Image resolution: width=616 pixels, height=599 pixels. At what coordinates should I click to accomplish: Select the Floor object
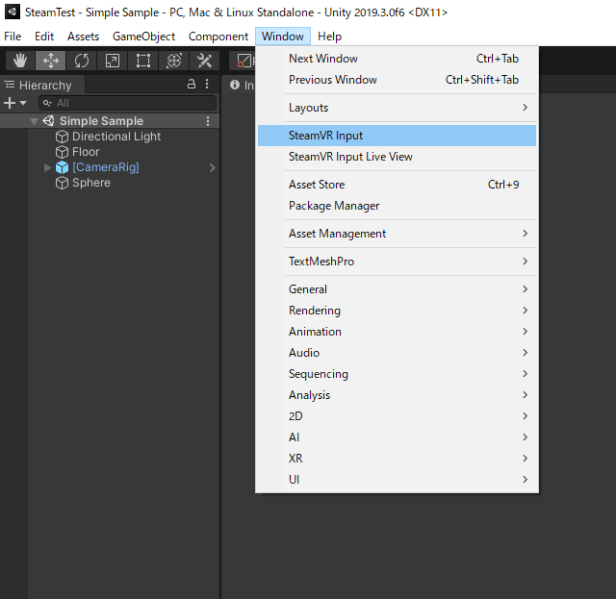(x=86, y=152)
